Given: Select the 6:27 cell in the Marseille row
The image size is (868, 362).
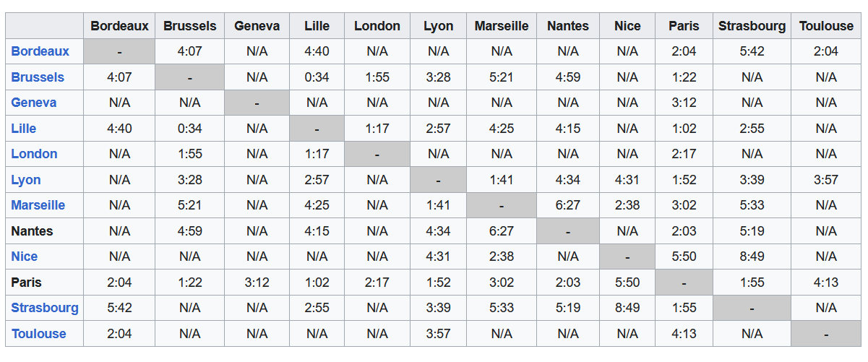Looking at the screenshot, I should pos(568,205).
